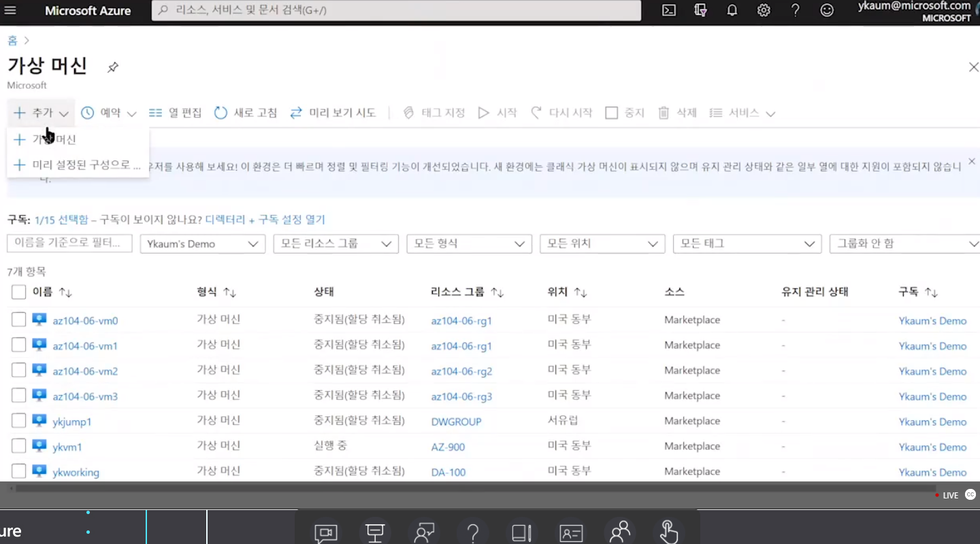
Task: Click the 이름을 기준으로 필터 input
Action: click(69, 243)
